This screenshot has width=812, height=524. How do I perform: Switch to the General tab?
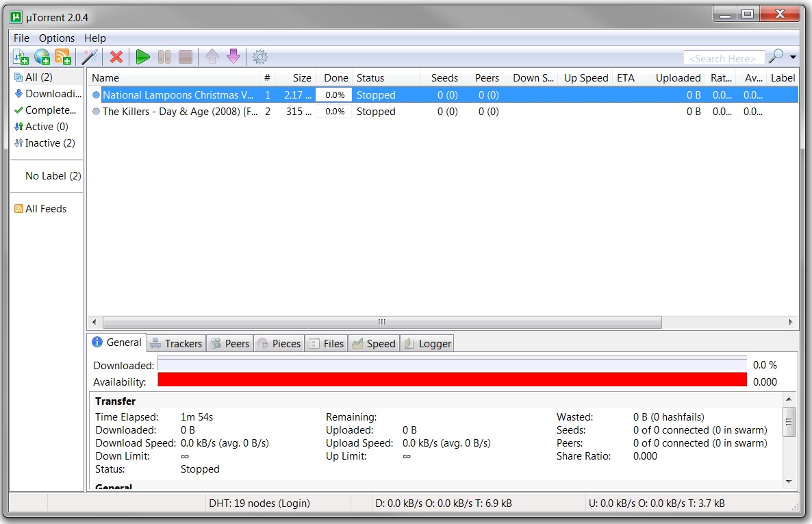[117, 342]
